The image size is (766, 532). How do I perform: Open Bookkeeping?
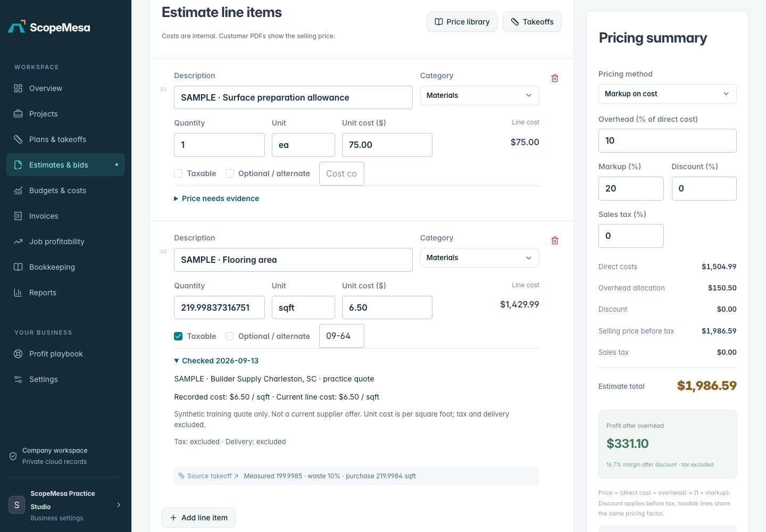[65, 267]
